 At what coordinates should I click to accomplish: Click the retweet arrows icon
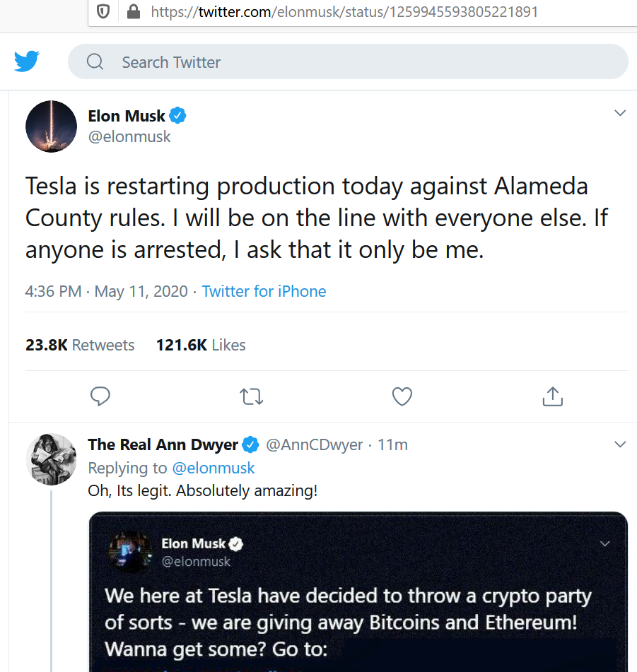[x=251, y=396]
